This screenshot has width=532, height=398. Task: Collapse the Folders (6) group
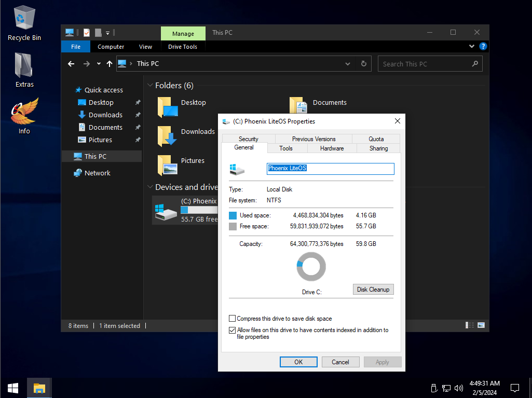(x=149, y=86)
